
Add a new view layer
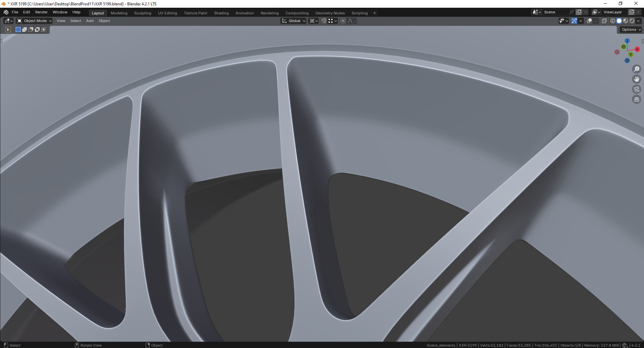pos(631,12)
